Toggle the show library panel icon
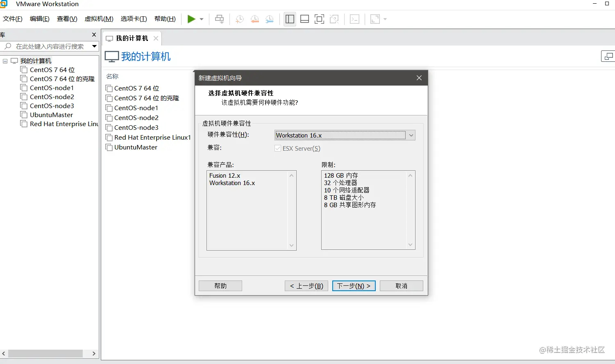This screenshot has height=364, width=615. tap(290, 19)
